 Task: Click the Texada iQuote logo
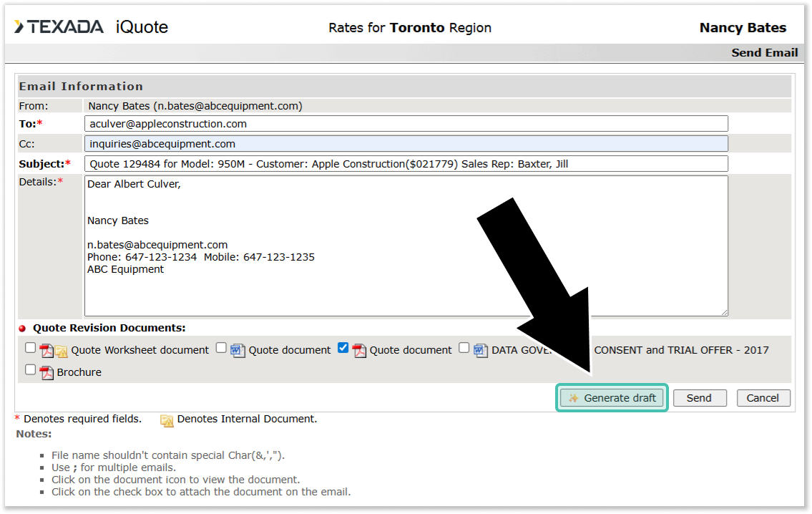91,27
